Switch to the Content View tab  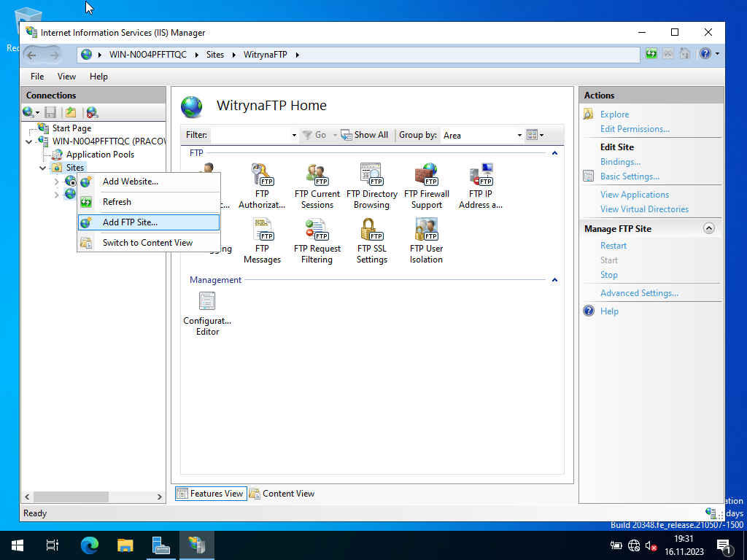(282, 494)
